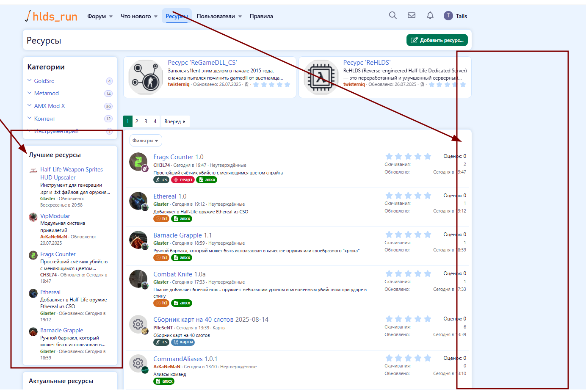Open the Правила navigation item

click(x=261, y=16)
